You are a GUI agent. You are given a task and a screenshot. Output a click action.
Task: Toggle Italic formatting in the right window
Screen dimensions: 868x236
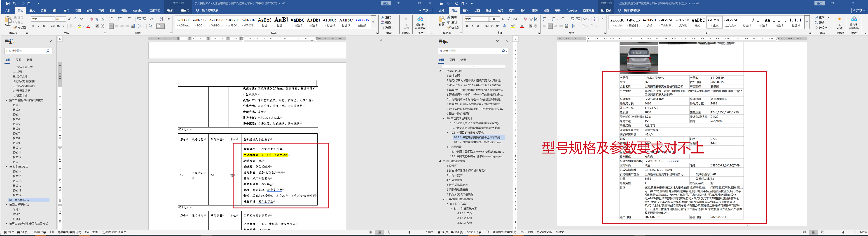point(473,26)
